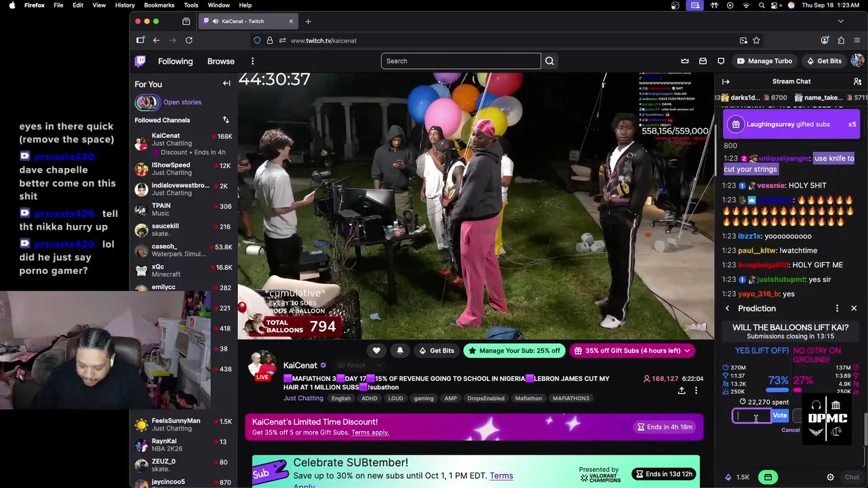Click the Twitch logo home icon
The image size is (868, 488).
pyautogui.click(x=140, y=61)
